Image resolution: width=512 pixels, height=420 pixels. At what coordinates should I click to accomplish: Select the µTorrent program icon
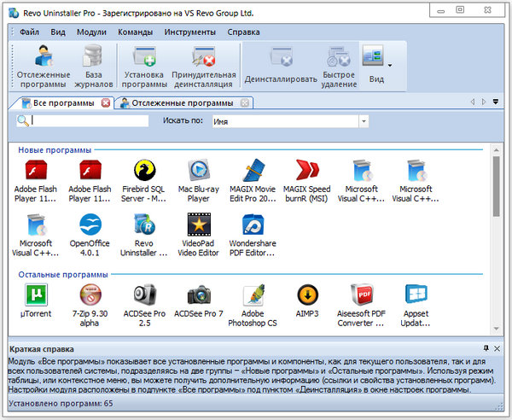pyautogui.click(x=34, y=296)
